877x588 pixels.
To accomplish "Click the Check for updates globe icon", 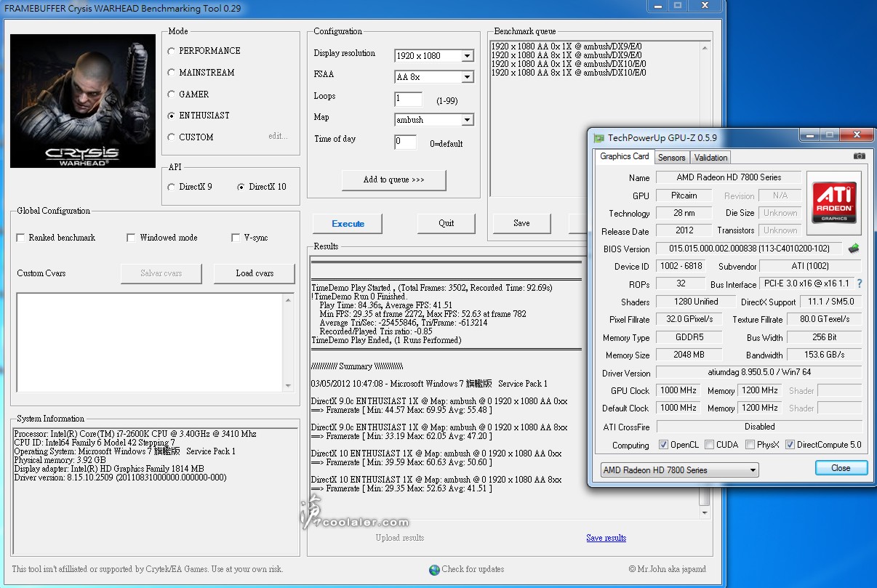I will coord(434,570).
